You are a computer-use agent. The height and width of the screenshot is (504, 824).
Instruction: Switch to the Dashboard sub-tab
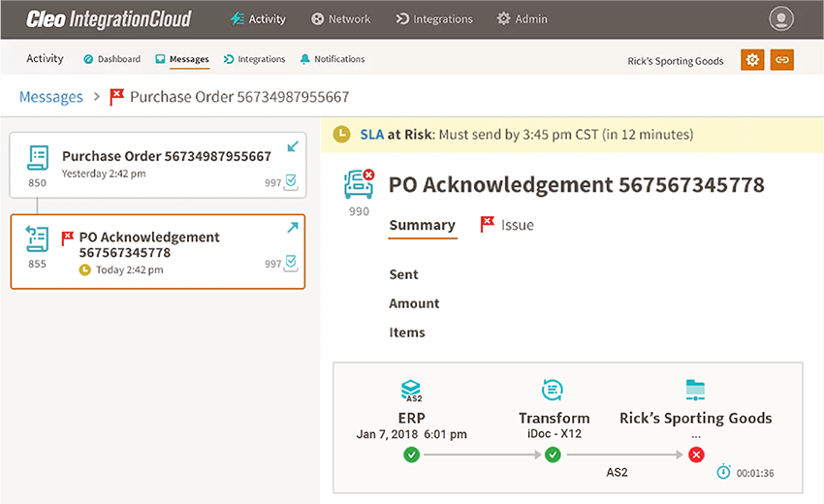coord(111,59)
